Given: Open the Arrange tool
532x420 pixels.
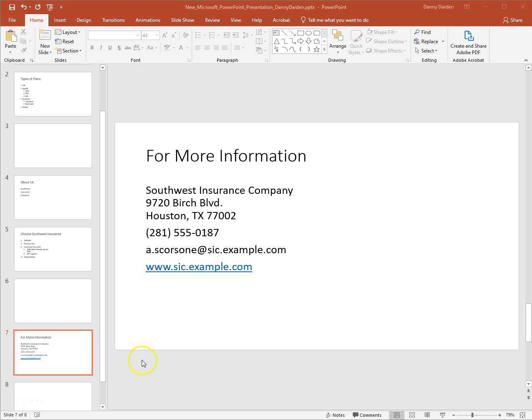Looking at the screenshot, I should [x=338, y=42].
